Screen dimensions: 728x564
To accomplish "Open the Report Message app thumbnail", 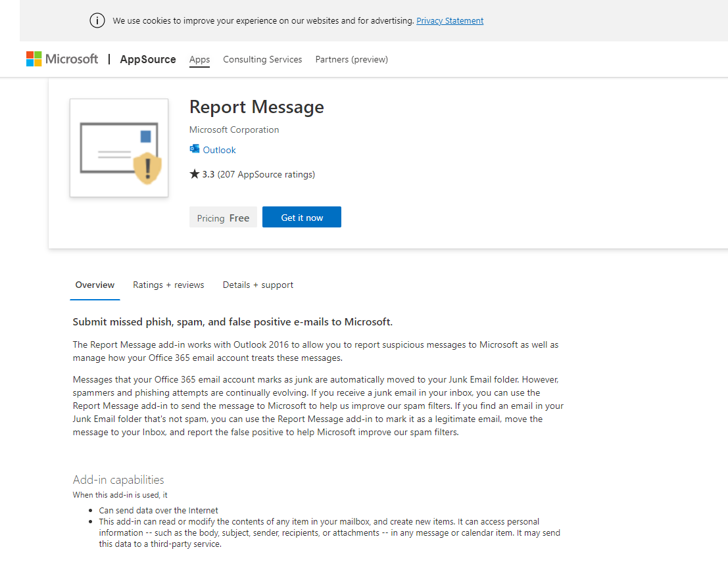I will pos(119,148).
